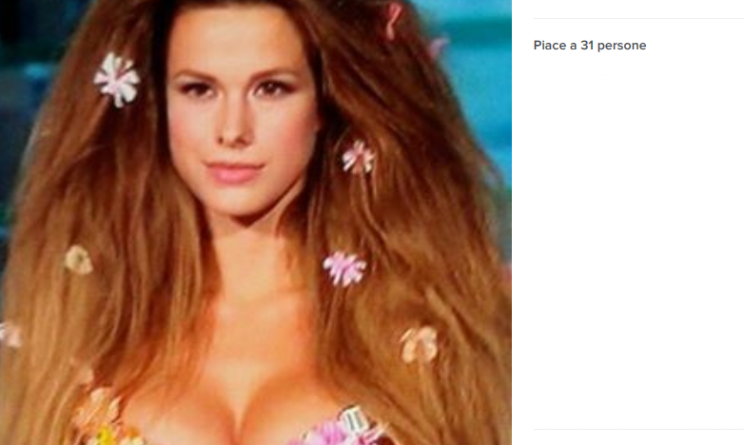The height and width of the screenshot is (445, 744).
Task: Click the peach flower on lower right hair
Action: coord(419,343)
